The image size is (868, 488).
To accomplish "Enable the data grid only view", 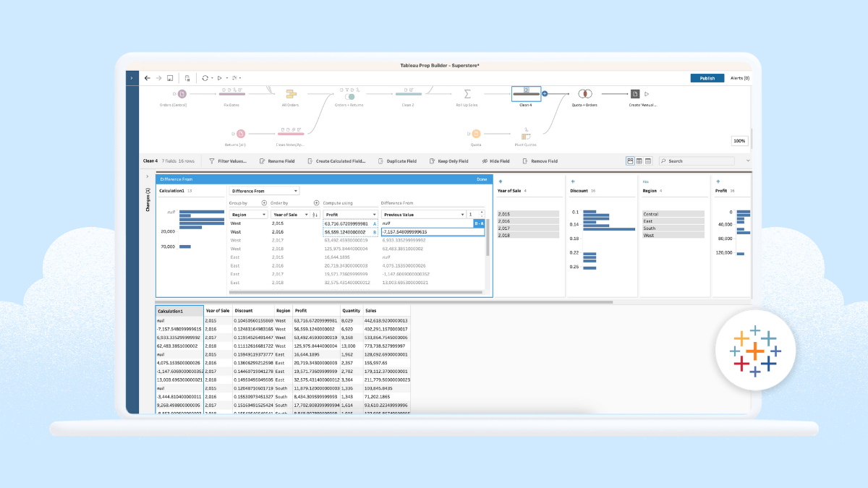I will (649, 160).
